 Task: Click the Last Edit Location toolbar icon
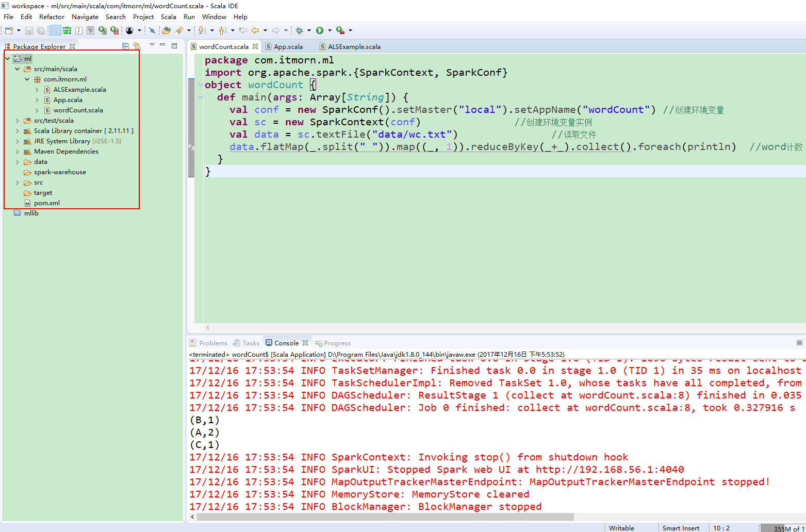[243, 30]
